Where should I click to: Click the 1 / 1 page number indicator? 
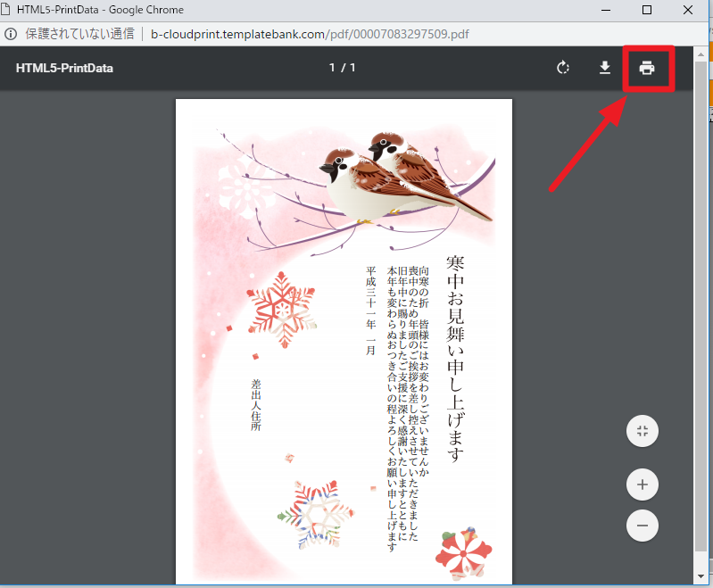[x=343, y=68]
